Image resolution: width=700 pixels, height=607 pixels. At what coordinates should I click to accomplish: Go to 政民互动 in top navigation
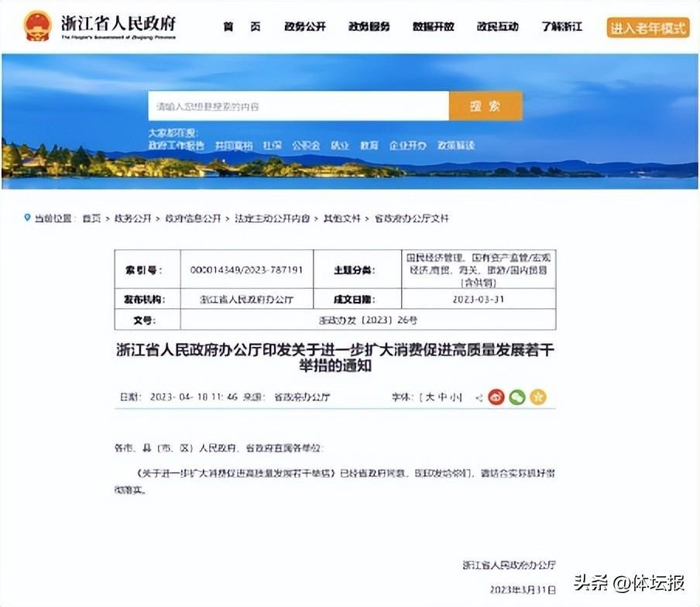497,26
